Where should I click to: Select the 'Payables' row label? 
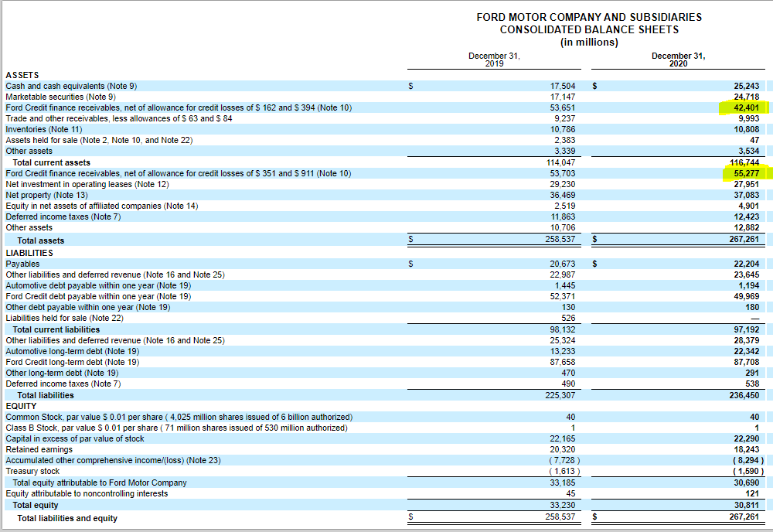tap(22, 264)
